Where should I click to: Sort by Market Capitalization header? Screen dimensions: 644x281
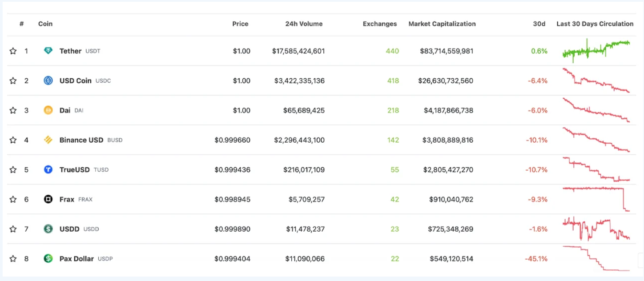click(x=442, y=24)
